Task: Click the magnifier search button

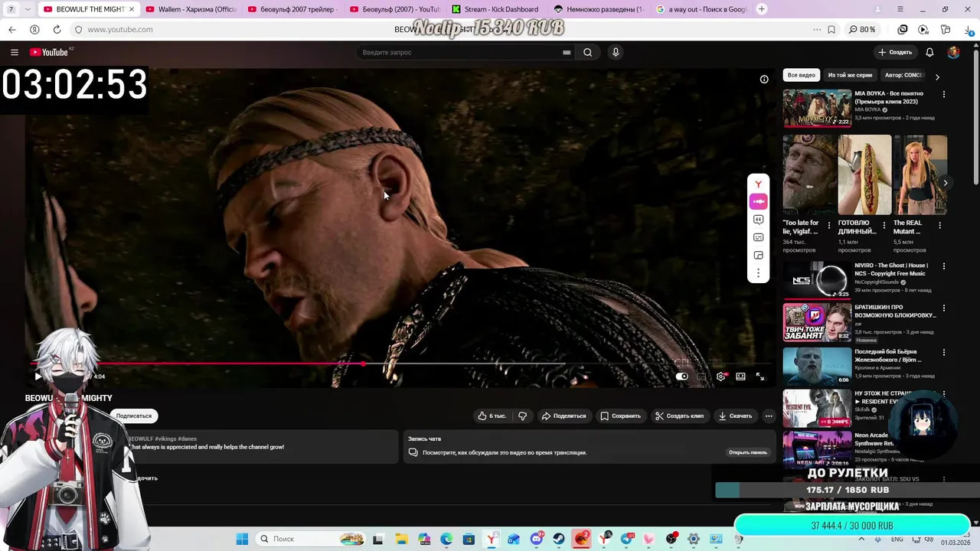Action: pyautogui.click(x=587, y=52)
